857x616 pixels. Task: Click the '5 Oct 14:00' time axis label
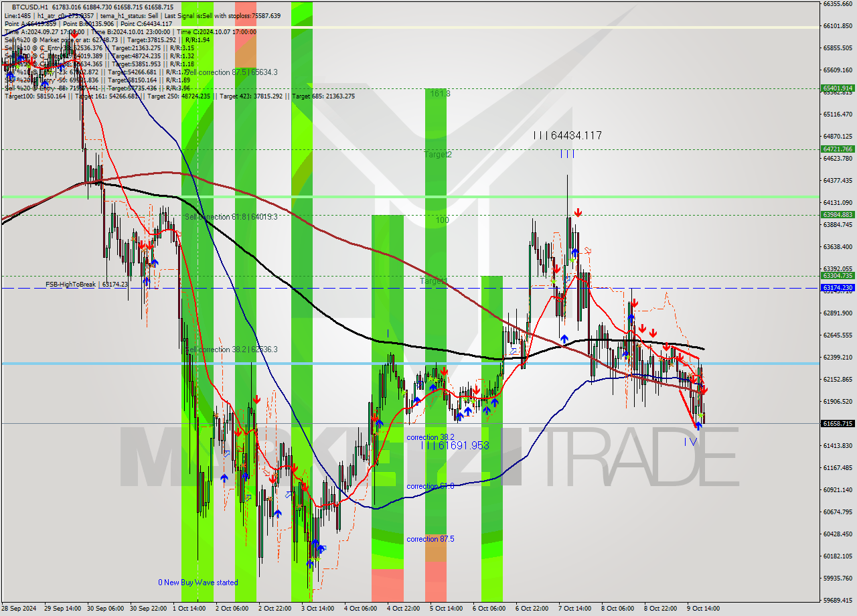[x=446, y=609]
